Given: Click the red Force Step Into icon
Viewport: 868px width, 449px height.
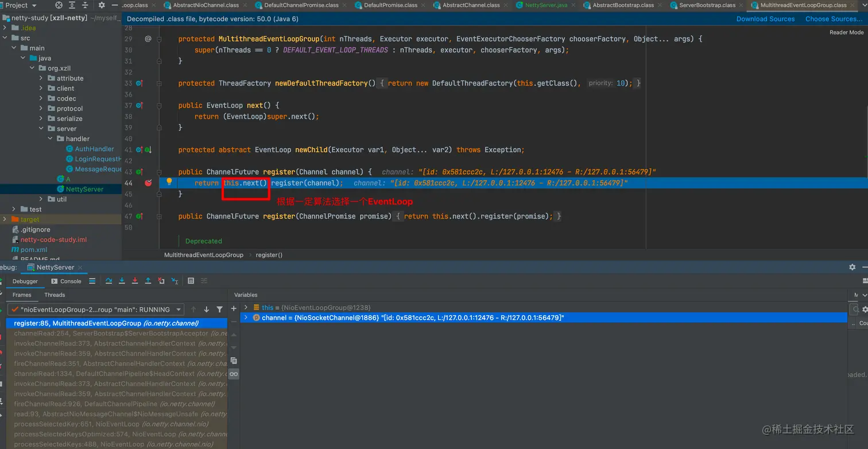Looking at the screenshot, I should pyautogui.click(x=135, y=281).
